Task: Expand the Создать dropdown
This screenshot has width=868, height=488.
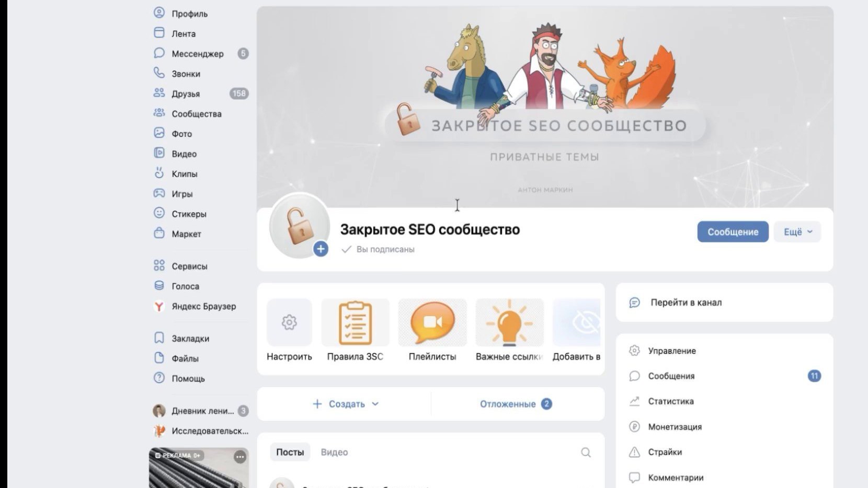Action: tap(346, 404)
